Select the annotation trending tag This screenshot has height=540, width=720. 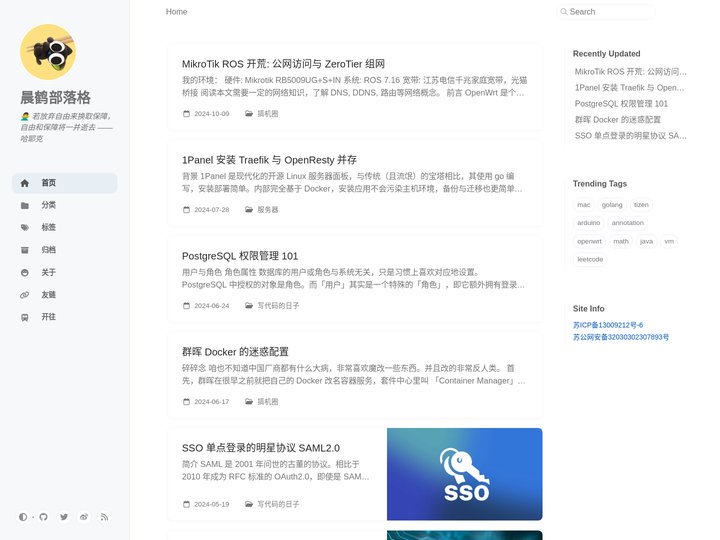(x=628, y=223)
